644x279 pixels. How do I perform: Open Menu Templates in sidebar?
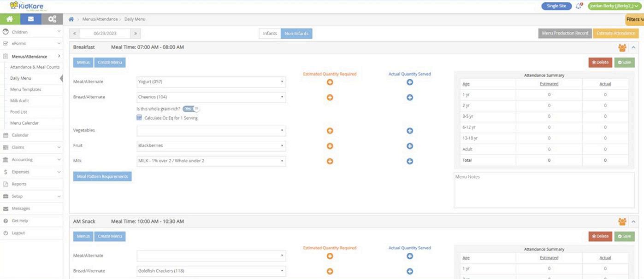(25, 89)
